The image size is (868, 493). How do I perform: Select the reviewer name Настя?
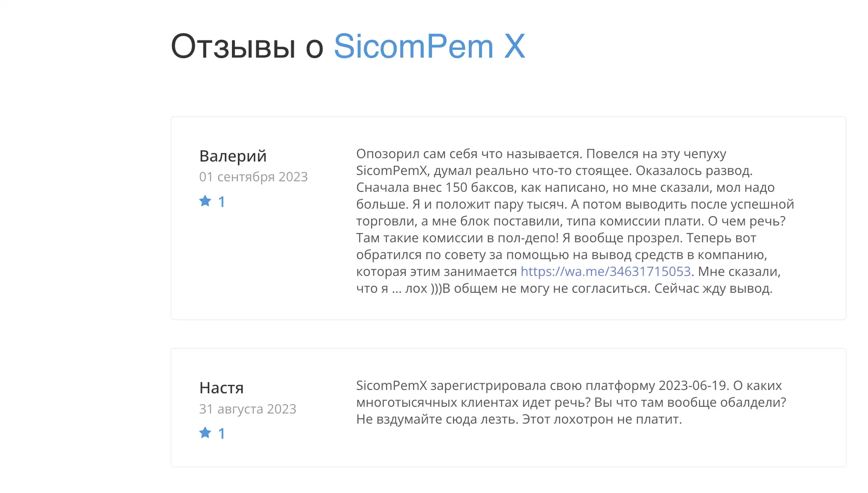(221, 388)
